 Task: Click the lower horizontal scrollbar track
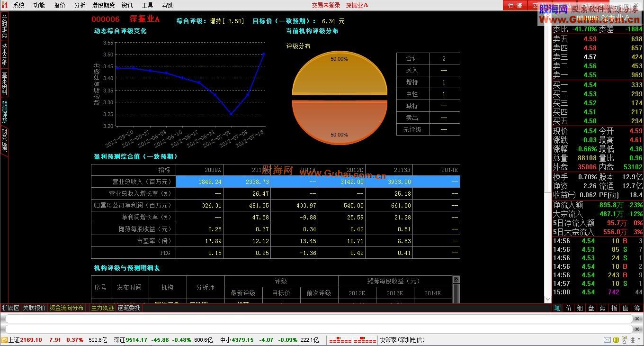click(319, 329)
